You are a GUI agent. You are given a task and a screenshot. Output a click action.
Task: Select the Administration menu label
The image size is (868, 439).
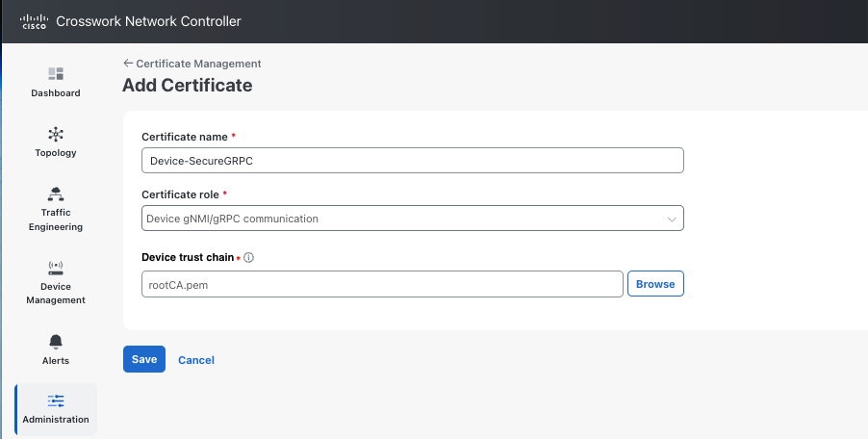point(56,419)
